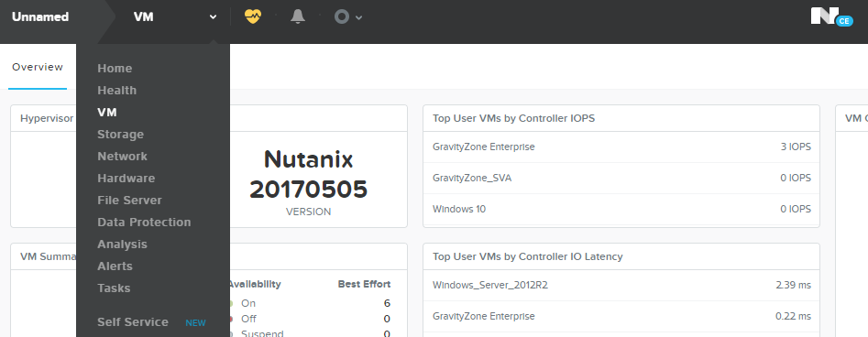Open the chevron next to tasks circle

coord(358,17)
